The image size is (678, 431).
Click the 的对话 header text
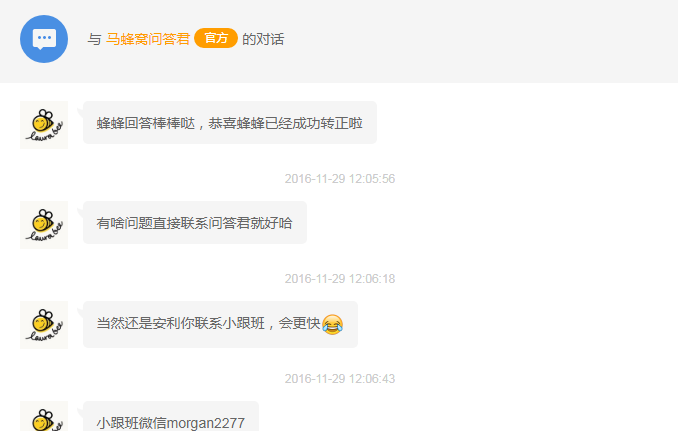[x=263, y=39]
